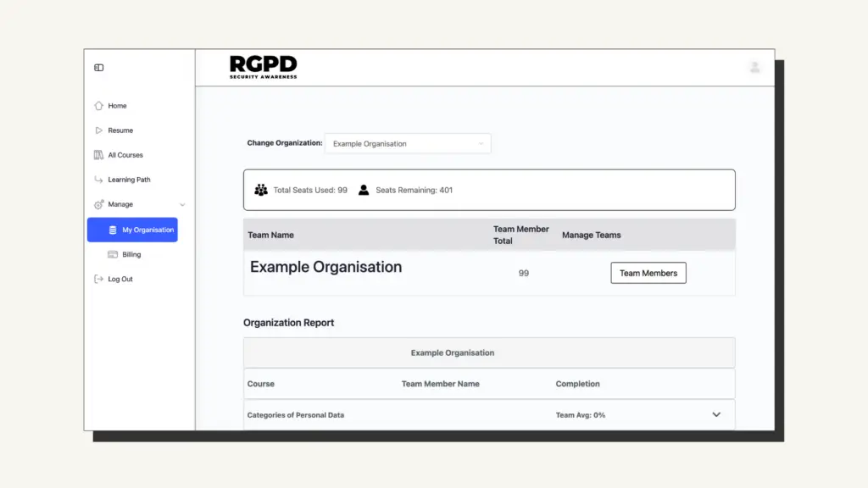
Task: Open All Courses via its library icon
Action: tap(98, 154)
